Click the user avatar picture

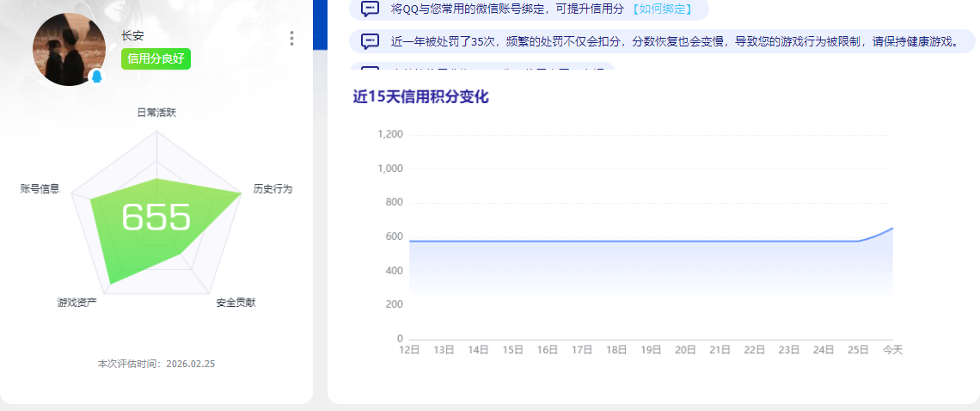(70, 49)
